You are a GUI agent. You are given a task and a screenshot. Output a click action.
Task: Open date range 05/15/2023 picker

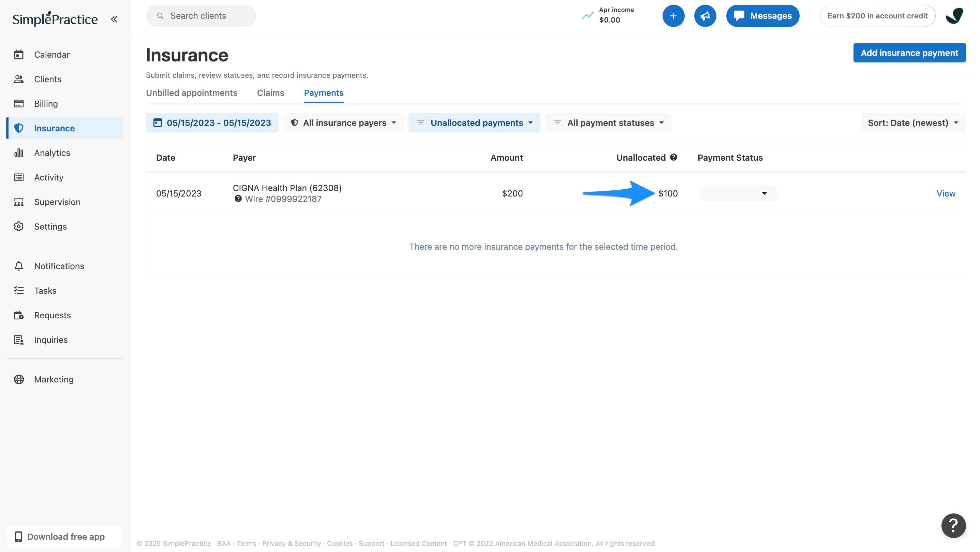212,123
